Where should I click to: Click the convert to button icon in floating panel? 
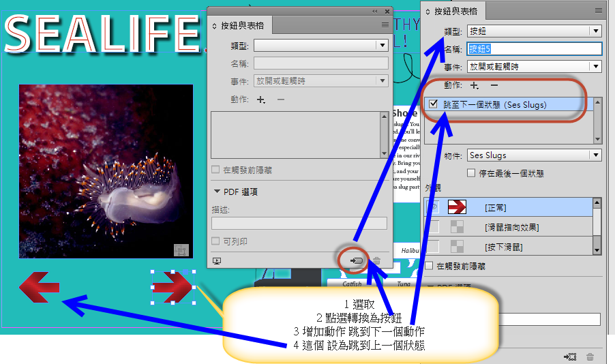pyautogui.click(x=357, y=261)
